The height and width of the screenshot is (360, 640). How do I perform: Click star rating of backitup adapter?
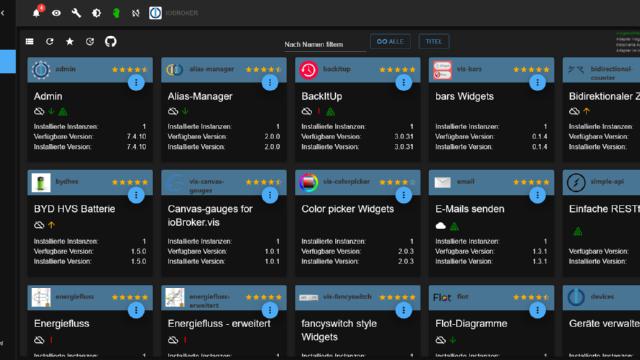398,70
